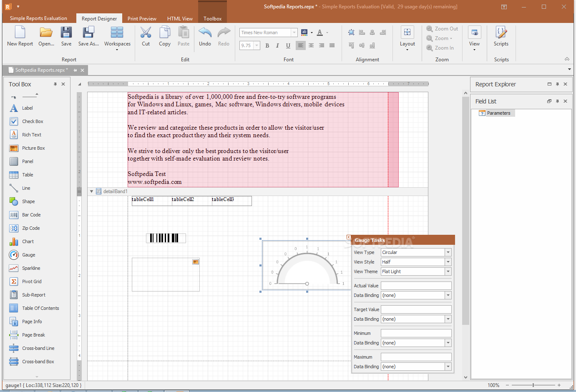Viewport: 576px width, 392px height.
Task: Open the font size dropdown
Action: [x=257, y=45]
